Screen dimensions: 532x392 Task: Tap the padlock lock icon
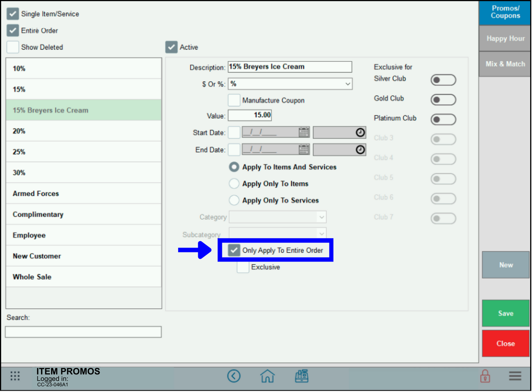pos(485,376)
